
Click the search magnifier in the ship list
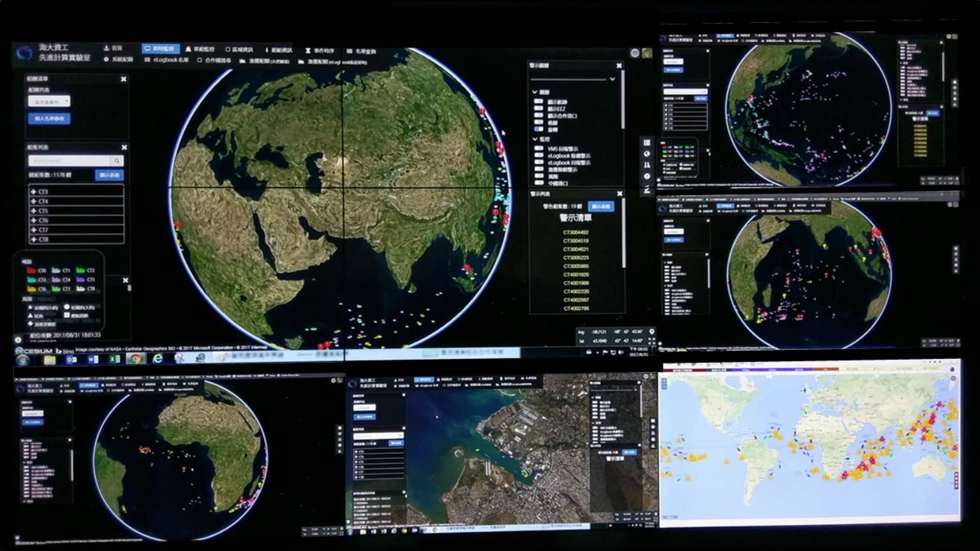(x=117, y=161)
